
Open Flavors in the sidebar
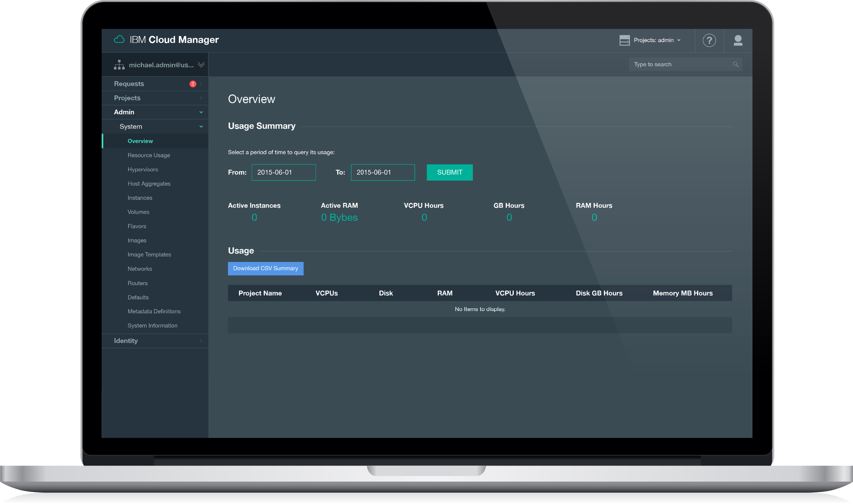[x=137, y=226]
